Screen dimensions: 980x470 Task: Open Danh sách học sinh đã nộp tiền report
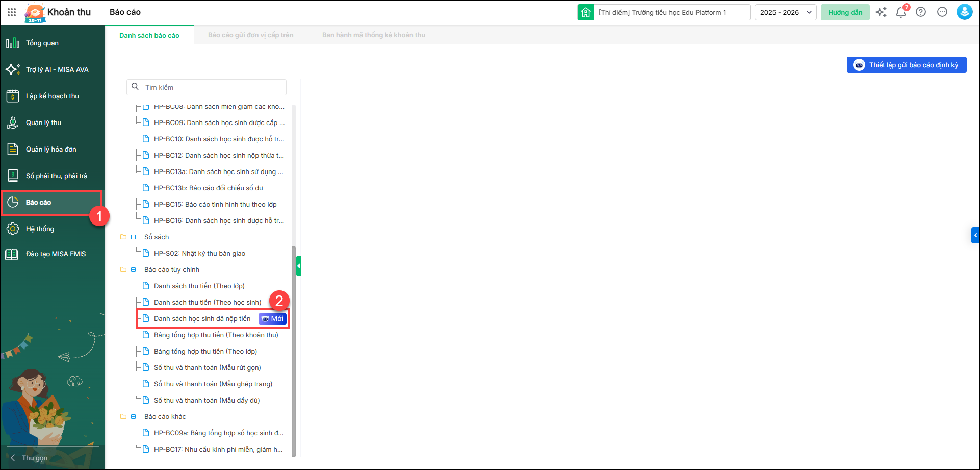(202, 319)
